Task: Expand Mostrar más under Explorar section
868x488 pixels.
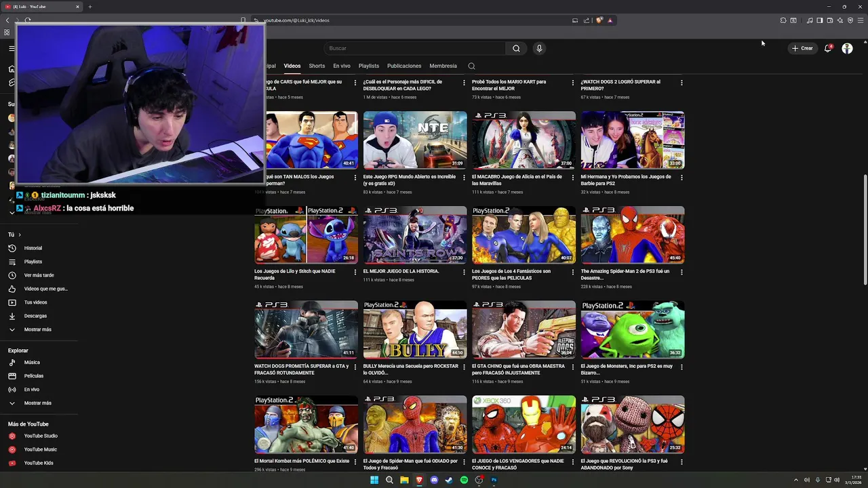Action: point(38,403)
